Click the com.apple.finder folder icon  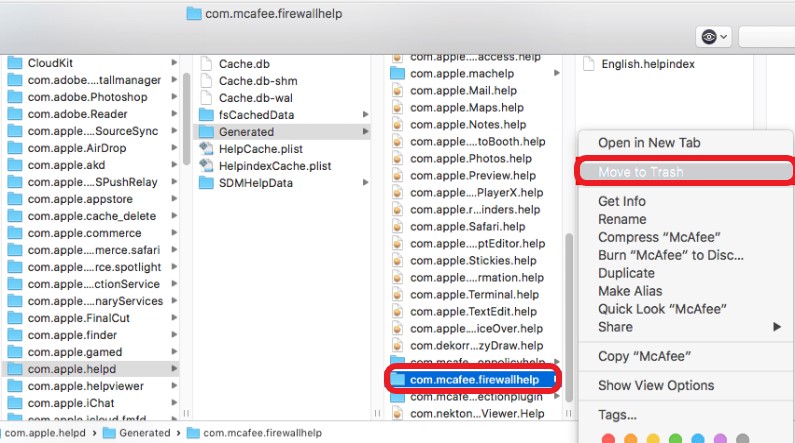pyautogui.click(x=15, y=335)
